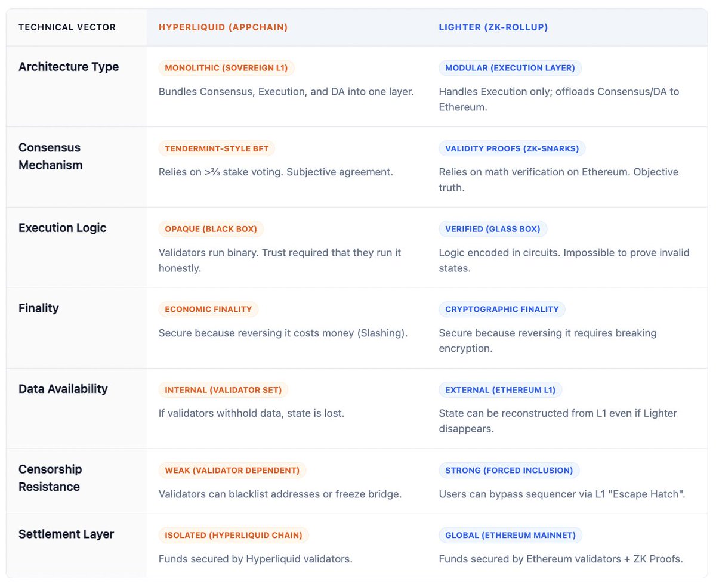Click text 'Secure because reversing it requires breaking encryption.'
This screenshot has height=588, width=716.
[548, 341]
